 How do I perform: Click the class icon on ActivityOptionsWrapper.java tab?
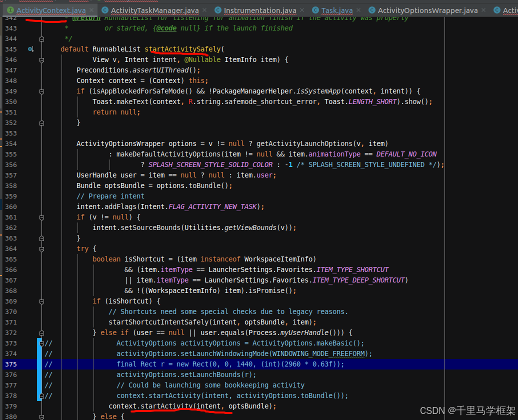click(371, 10)
